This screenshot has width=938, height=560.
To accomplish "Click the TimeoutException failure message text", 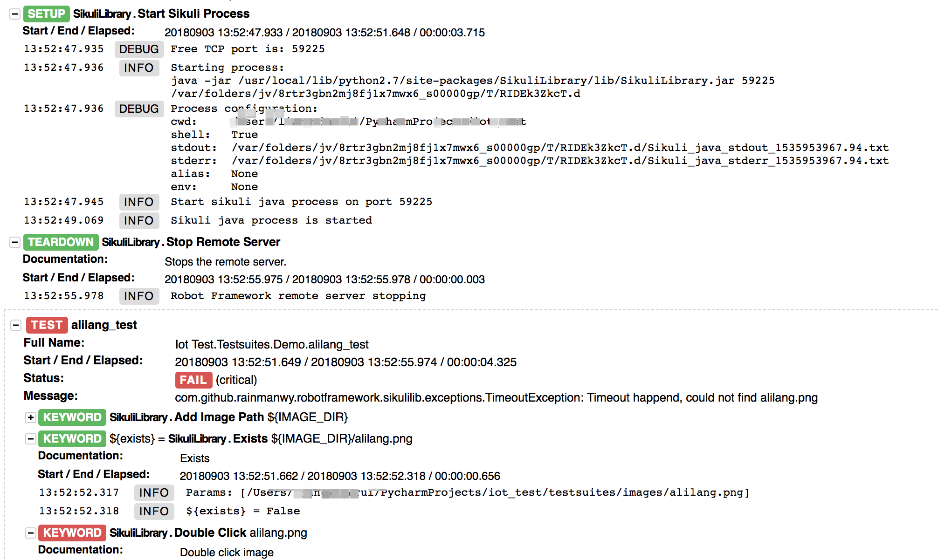I will tap(496, 398).
